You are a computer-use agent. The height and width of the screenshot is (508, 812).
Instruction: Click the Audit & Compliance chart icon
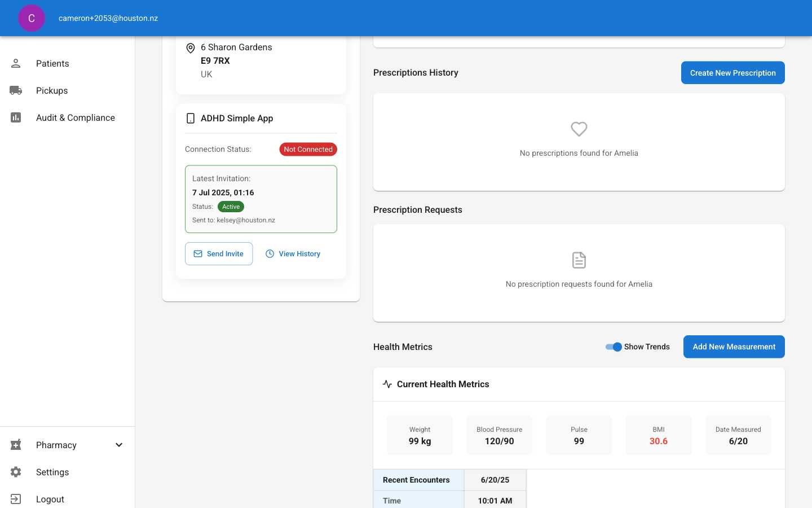[16, 117]
